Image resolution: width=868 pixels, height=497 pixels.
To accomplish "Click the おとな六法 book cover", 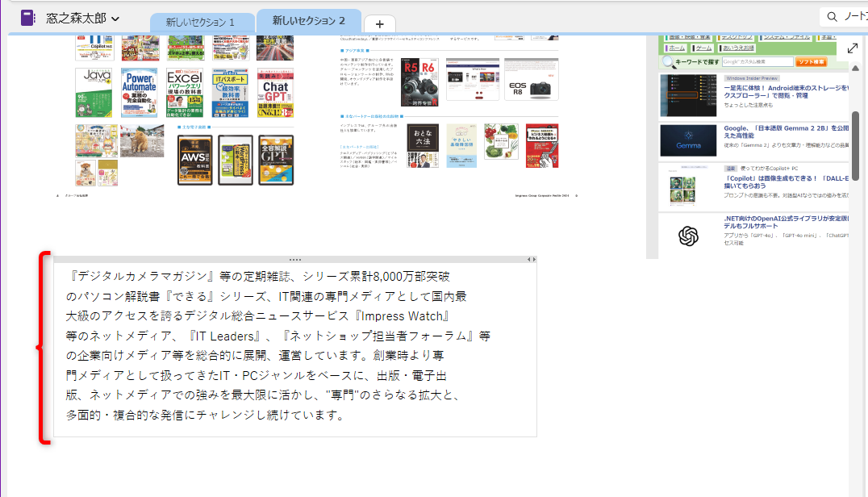I will 423,145.
